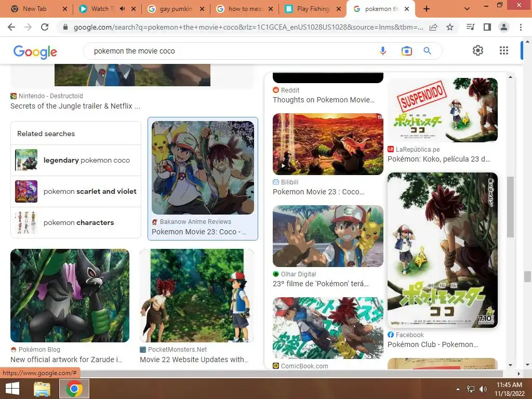Click the browser back arrow
Image resolution: width=532 pixels, height=399 pixels.
point(11,27)
